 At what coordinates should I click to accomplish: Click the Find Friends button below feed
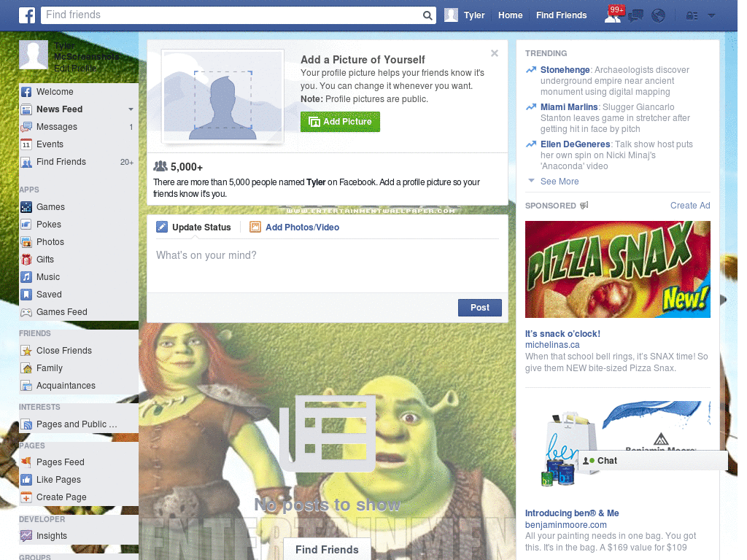point(327,549)
